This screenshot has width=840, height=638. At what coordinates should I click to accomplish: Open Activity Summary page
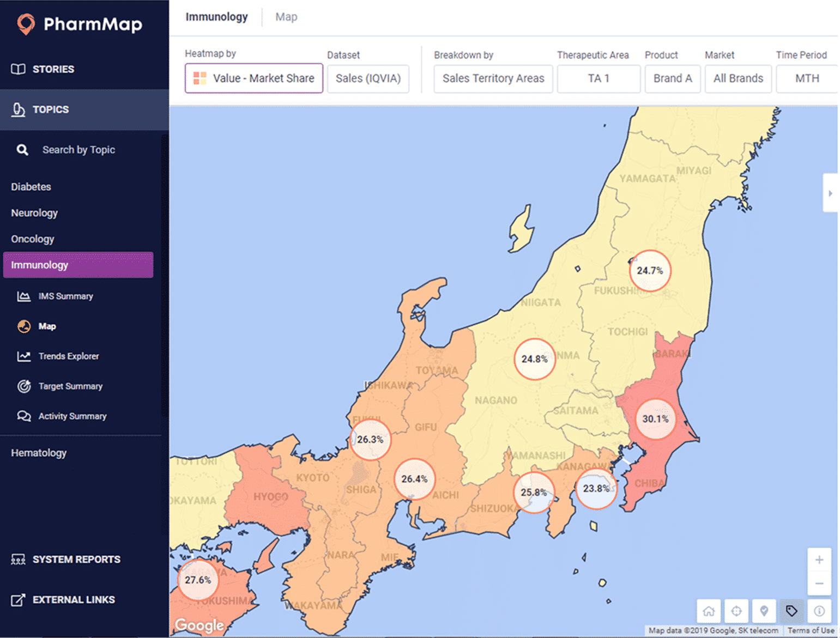[x=72, y=416]
